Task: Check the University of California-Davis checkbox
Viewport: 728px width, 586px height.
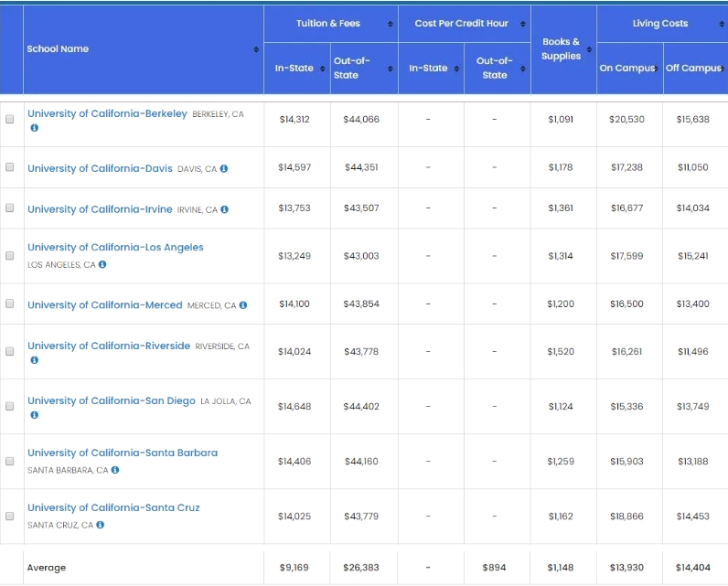Action: tap(9, 167)
